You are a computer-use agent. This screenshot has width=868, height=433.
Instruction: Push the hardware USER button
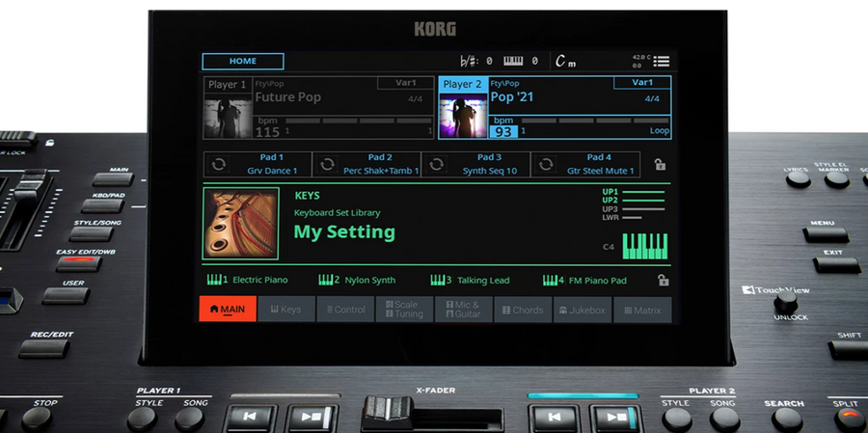[x=66, y=296]
